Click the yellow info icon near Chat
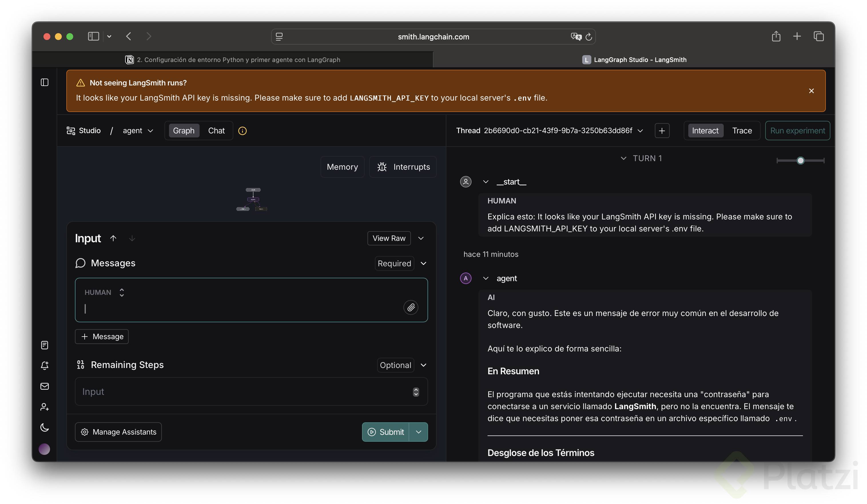Screen dimensions: 867x504 (x=242, y=131)
